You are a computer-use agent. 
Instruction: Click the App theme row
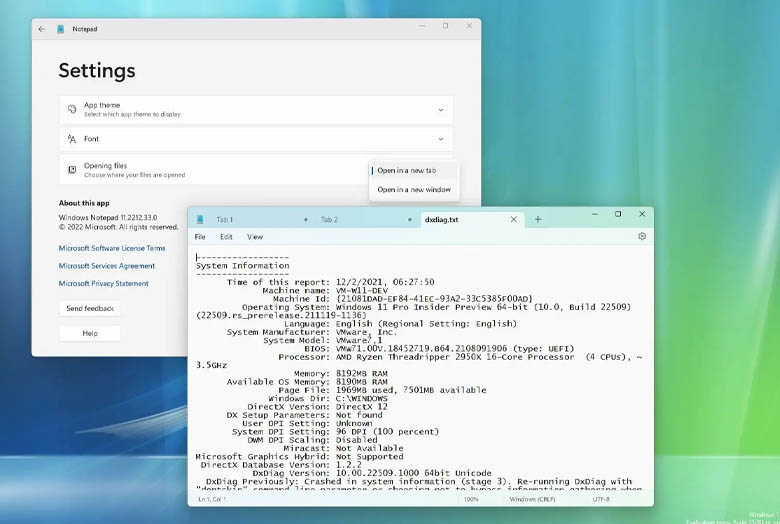point(256,109)
